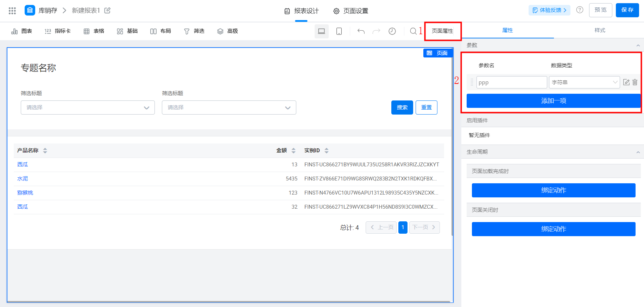Switch to desktop preview device icon

(321, 31)
